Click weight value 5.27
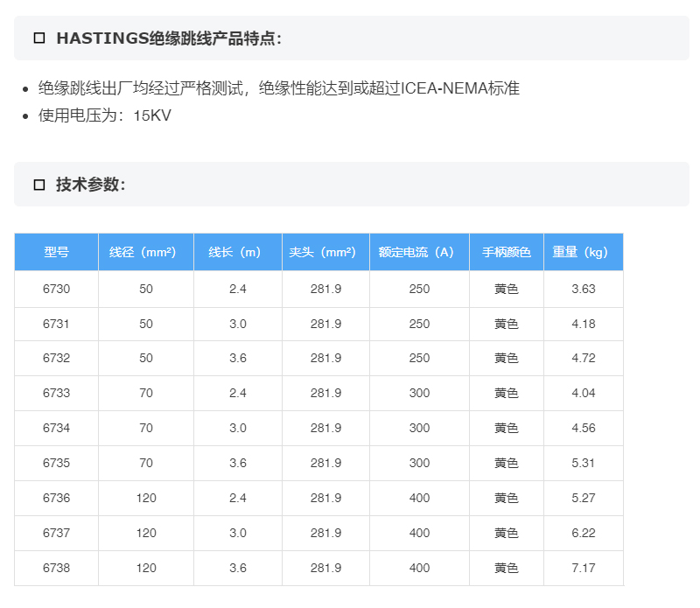Screen dimensions: 700x608 (x=584, y=498)
